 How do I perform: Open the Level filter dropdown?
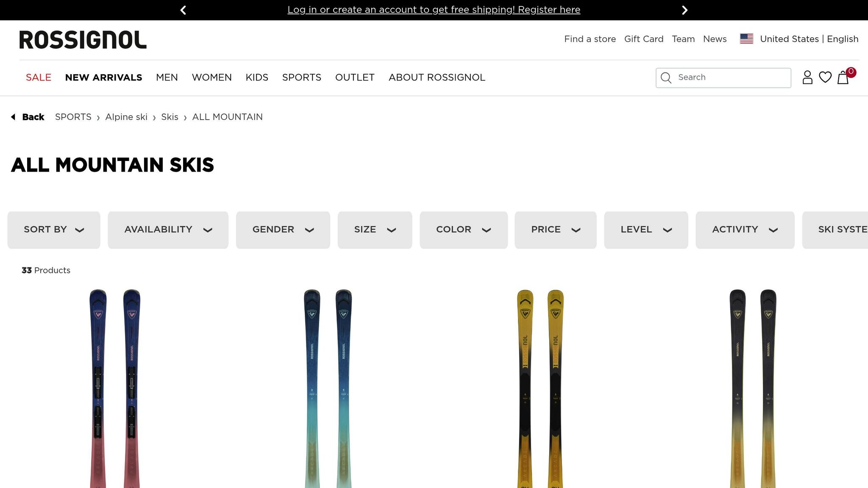[646, 230]
